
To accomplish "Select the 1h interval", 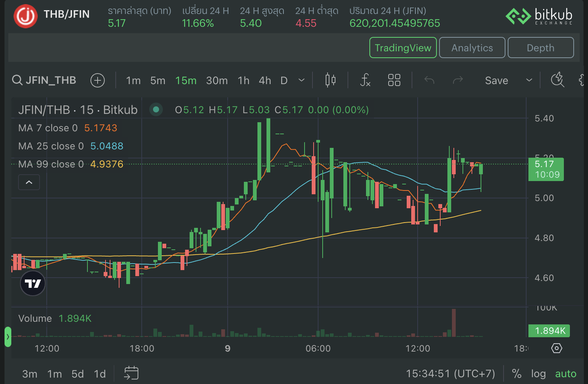I will click(243, 80).
